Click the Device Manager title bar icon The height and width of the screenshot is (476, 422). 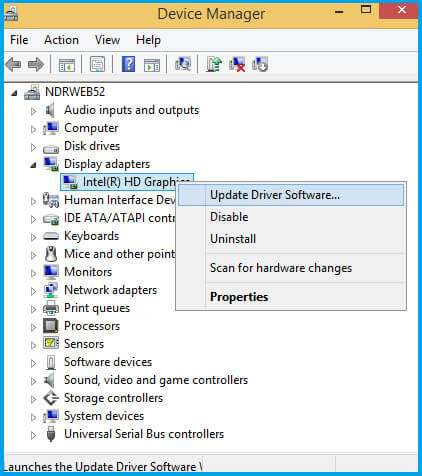pyautogui.click(x=11, y=14)
